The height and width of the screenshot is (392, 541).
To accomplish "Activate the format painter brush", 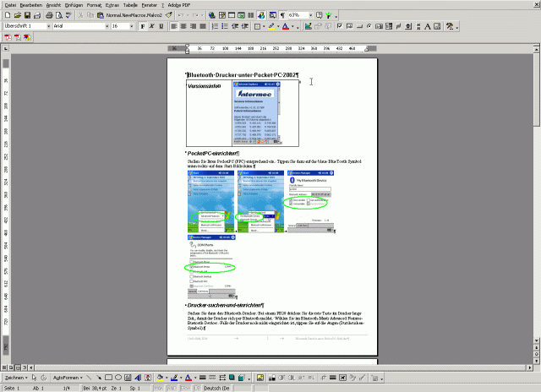I will [x=169, y=15].
